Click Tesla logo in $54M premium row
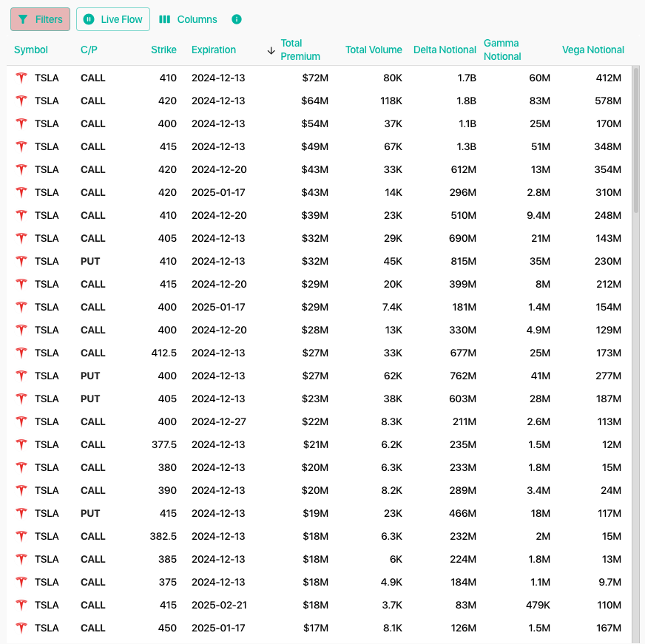Viewport: 645px width, 644px height. (21, 123)
